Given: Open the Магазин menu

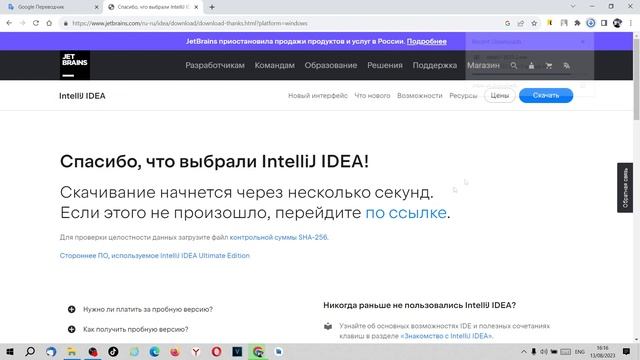Looking at the screenshot, I should pyautogui.click(x=483, y=65).
